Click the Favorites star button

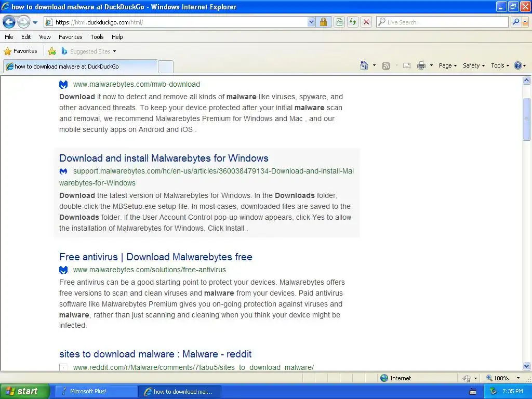point(20,51)
